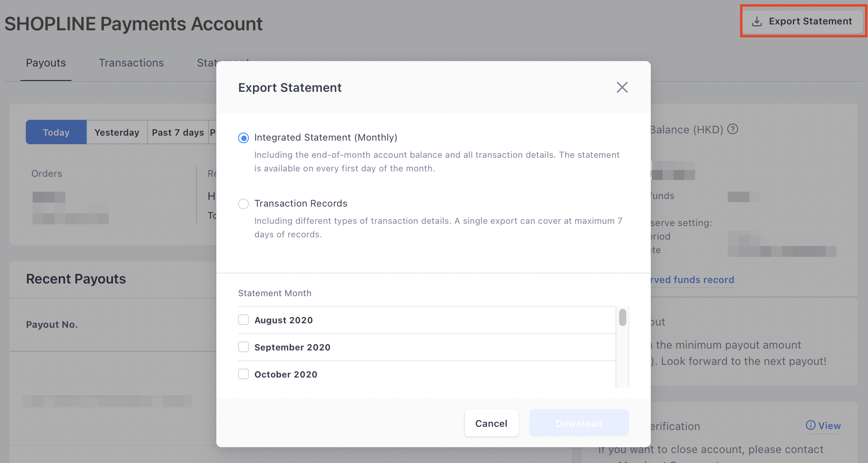Click the Export Statement button at top
This screenshot has width=868, height=463.
(x=802, y=21)
